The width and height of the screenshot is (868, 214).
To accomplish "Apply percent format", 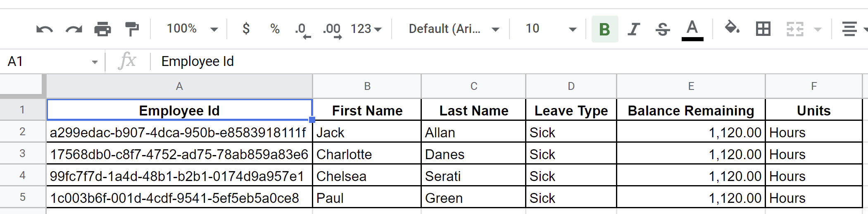I will click(x=275, y=29).
